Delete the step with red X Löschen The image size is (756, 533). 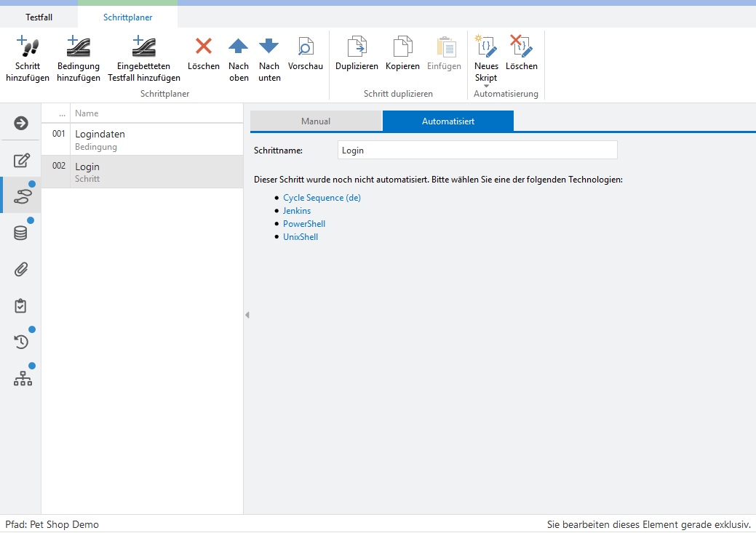(x=204, y=47)
